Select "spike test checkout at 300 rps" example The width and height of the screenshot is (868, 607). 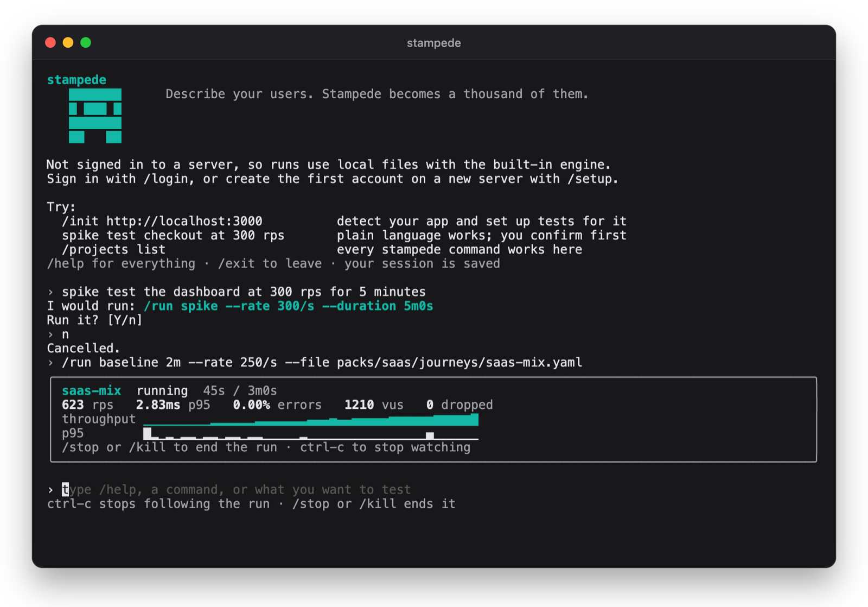pyautogui.click(x=173, y=236)
